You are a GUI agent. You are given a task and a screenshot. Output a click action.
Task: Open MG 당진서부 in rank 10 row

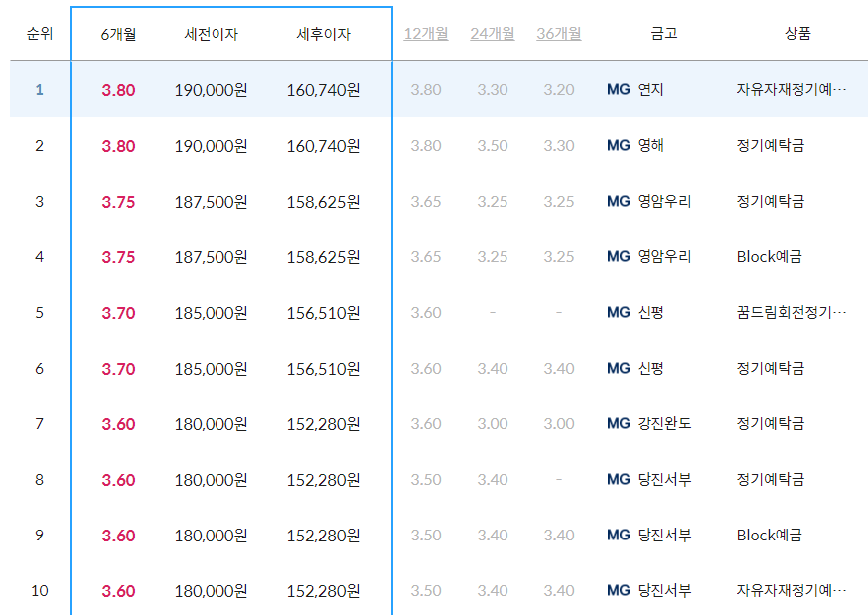tap(649, 590)
